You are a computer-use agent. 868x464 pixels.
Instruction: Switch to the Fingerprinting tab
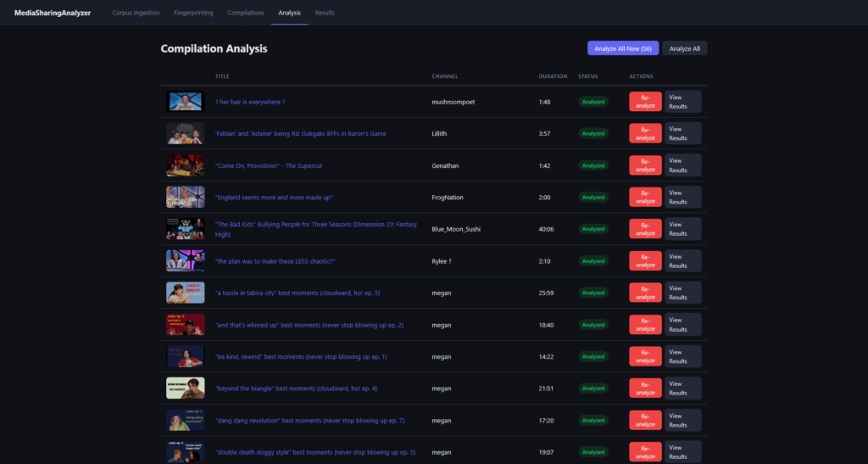194,13
